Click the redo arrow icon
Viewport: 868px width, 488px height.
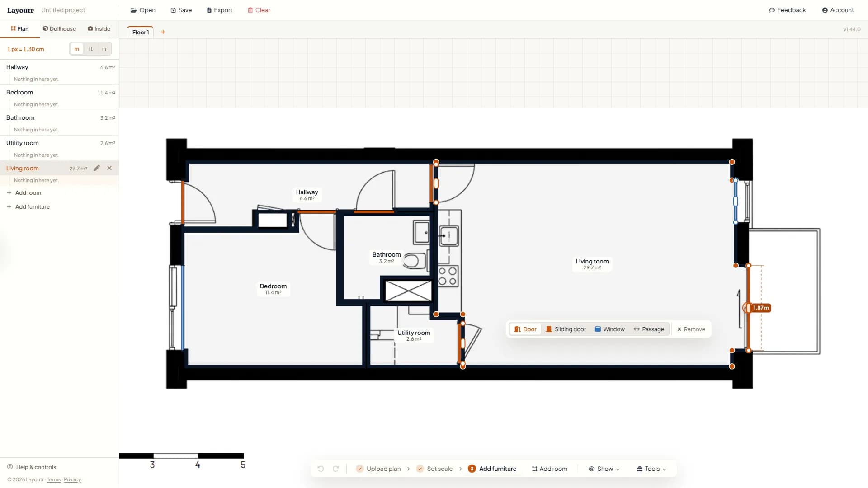click(336, 469)
